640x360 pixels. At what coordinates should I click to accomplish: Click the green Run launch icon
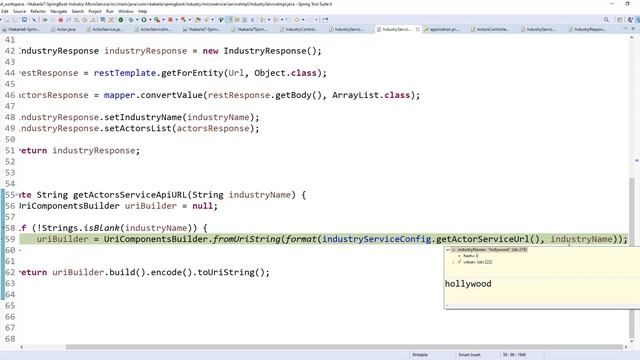point(144,20)
